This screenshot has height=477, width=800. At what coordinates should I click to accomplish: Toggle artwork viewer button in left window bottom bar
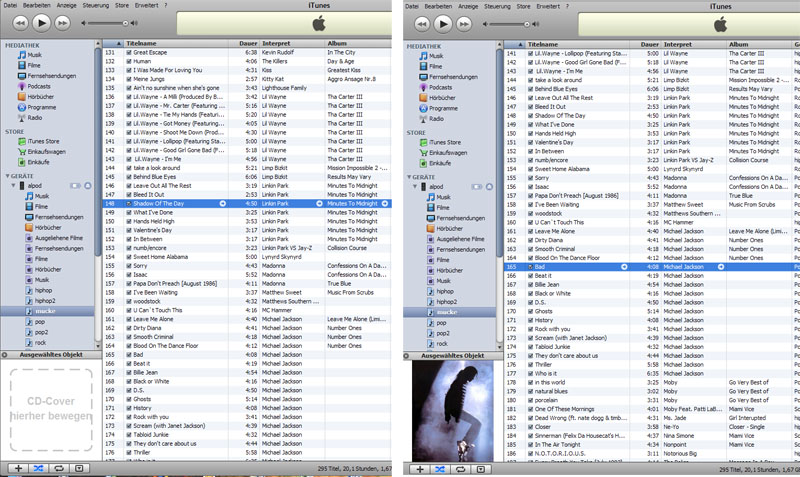(79, 468)
